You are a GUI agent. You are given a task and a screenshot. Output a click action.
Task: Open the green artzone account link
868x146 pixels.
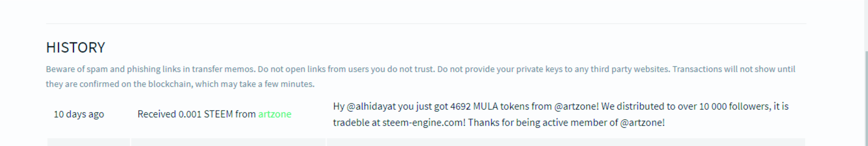[275, 114]
